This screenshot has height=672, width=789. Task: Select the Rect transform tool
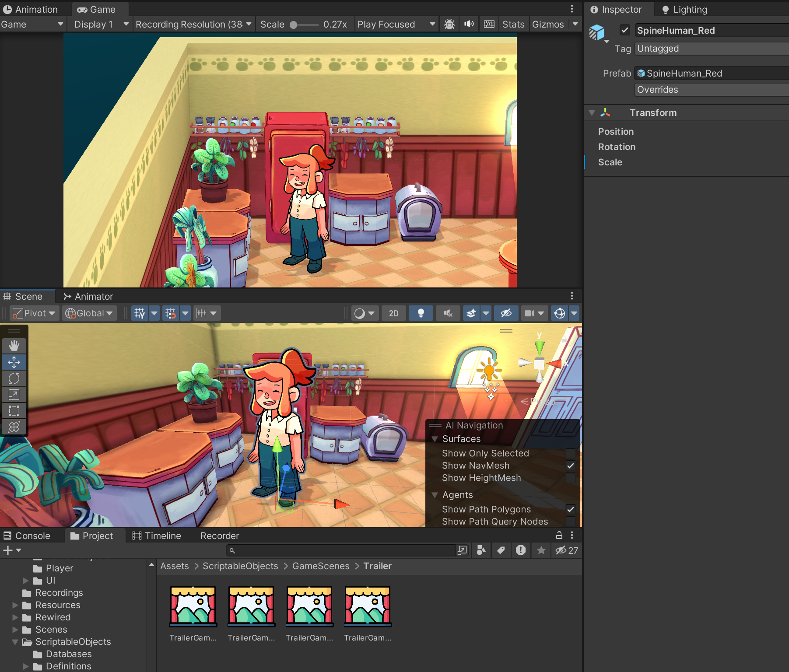(14, 411)
